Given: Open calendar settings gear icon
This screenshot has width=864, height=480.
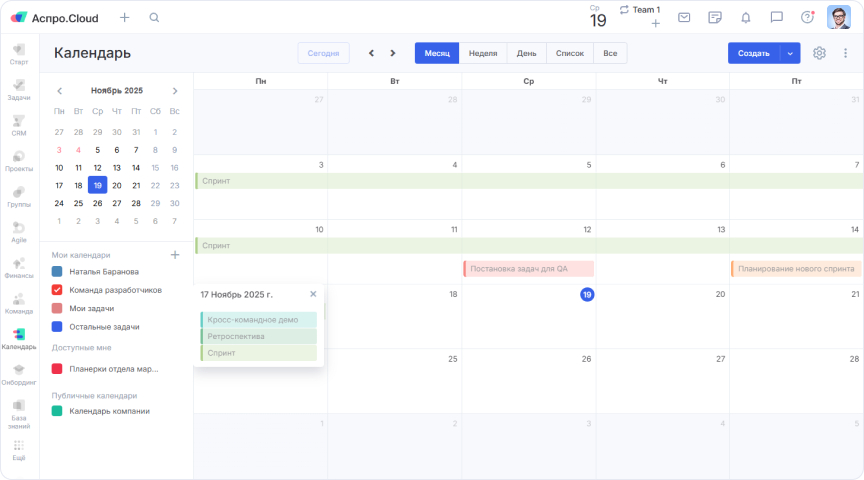Looking at the screenshot, I should click(819, 53).
